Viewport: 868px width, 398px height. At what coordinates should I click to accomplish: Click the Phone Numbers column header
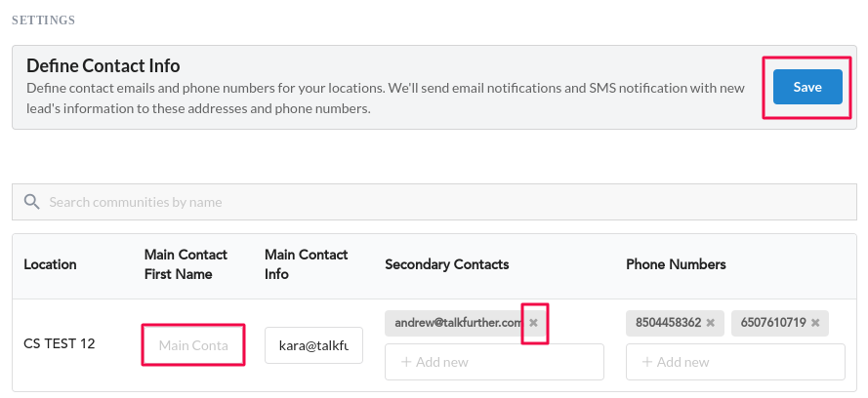pos(676,264)
